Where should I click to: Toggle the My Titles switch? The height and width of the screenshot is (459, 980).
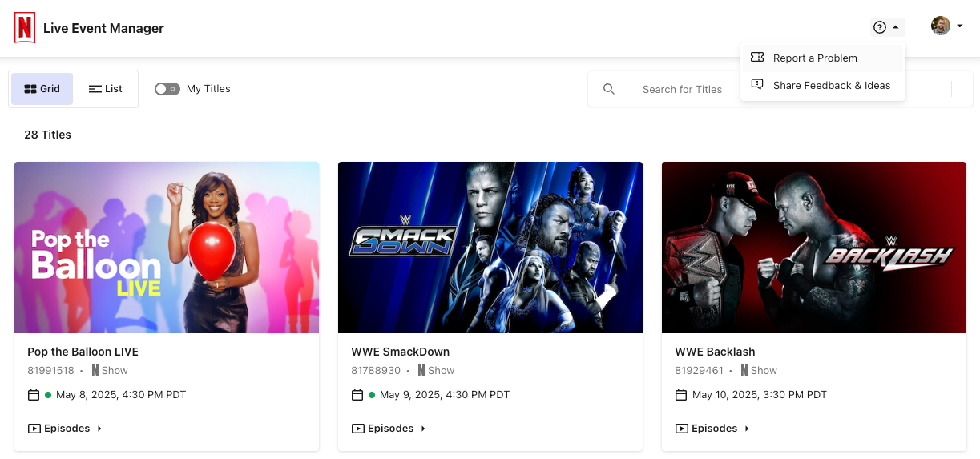pyautogui.click(x=167, y=89)
